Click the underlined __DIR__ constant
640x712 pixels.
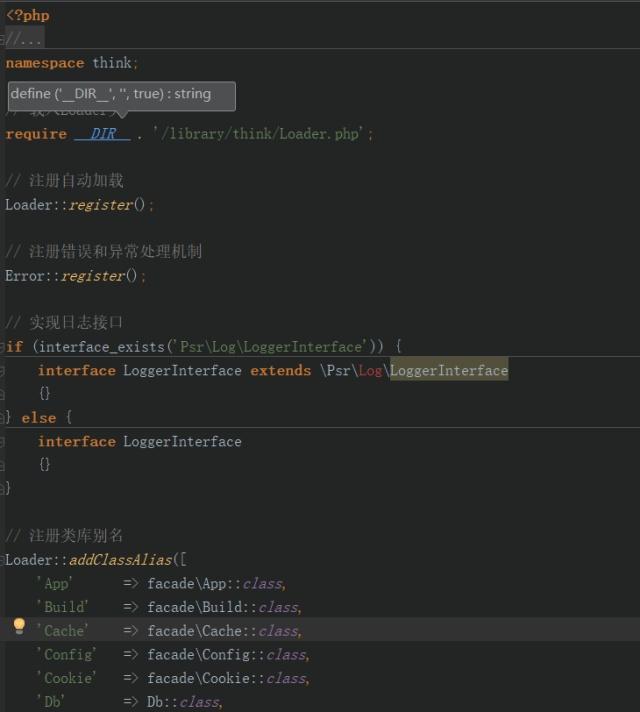103,133
